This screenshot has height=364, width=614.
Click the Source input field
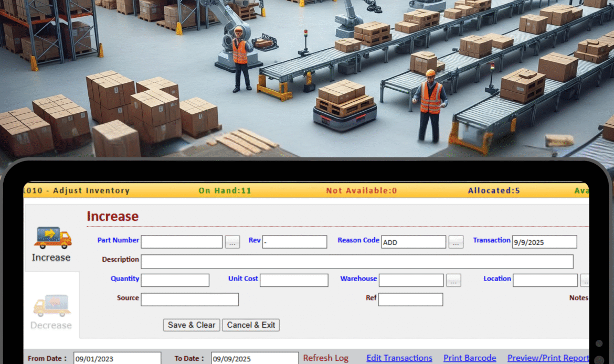[189, 299]
